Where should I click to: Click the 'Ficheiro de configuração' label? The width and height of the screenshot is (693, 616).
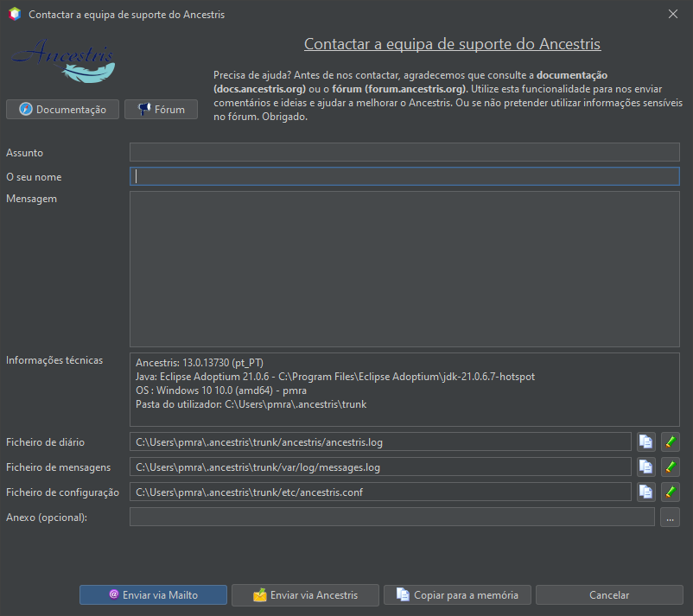point(63,492)
